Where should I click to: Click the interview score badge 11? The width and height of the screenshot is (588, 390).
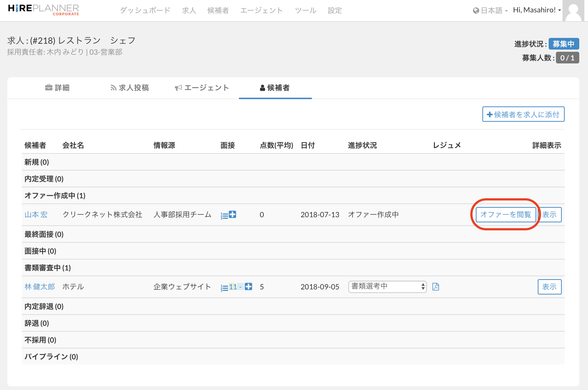click(x=233, y=287)
